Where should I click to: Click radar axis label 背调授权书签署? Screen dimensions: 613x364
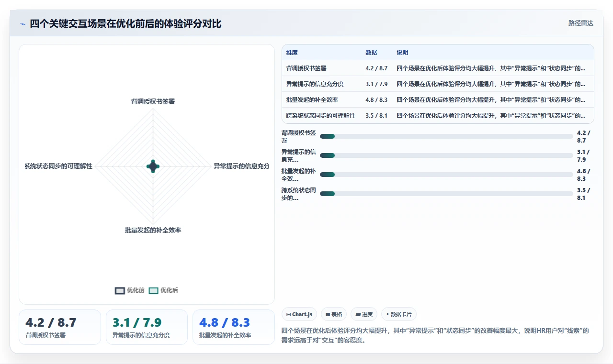pos(153,101)
